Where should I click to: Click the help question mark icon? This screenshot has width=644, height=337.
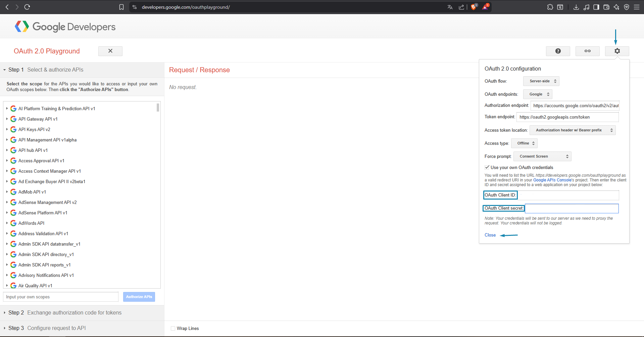(x=558, y=51)
